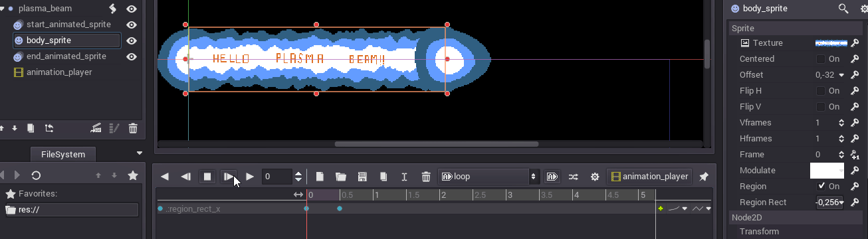Save the current animation
This screenshot has width=868, height=239.
[x=362, y=177]
